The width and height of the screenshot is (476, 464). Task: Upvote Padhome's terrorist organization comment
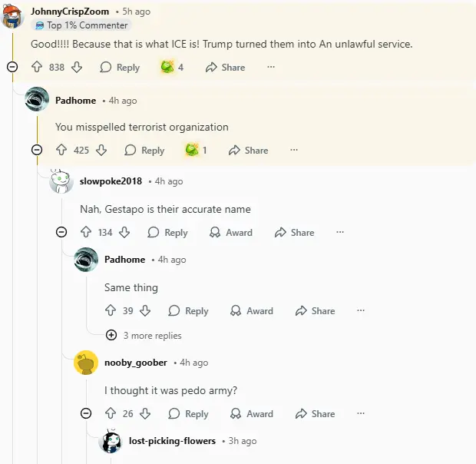pyautogui.click(x=61, y=151)
